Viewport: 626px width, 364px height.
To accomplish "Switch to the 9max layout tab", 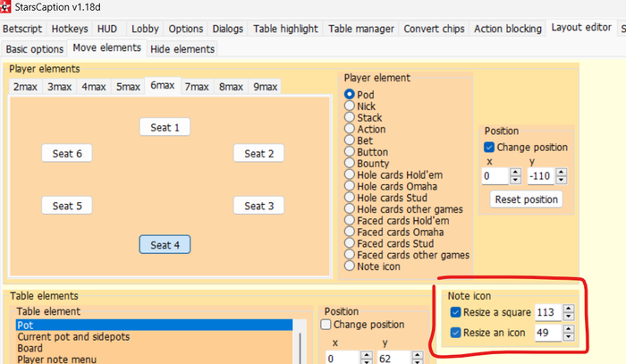I will pyautogui.click(x=265, y=87).
